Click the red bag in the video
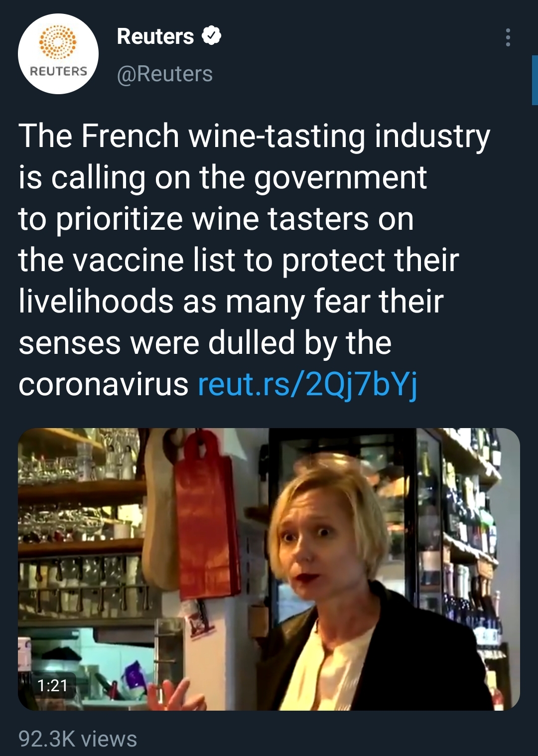 (x=207, y=518)
